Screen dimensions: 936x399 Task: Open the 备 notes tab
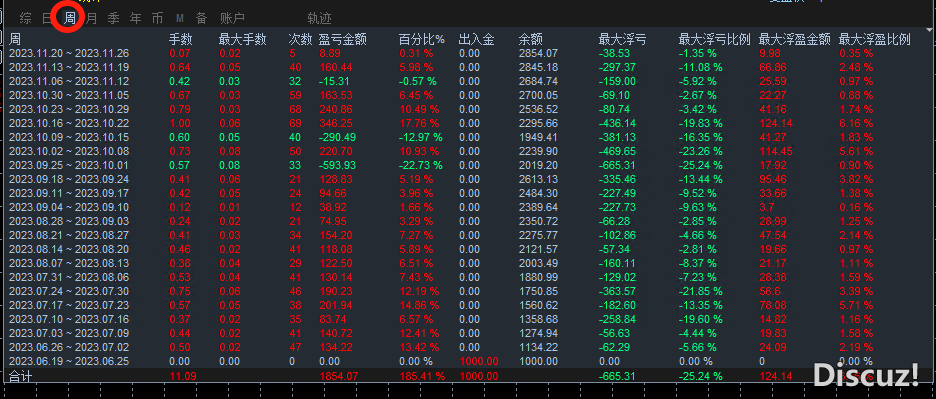pos(202,19)
